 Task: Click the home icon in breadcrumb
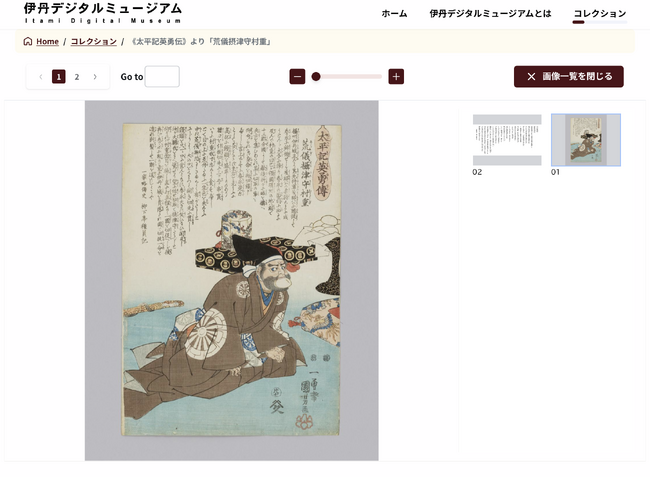click(28, 41)
